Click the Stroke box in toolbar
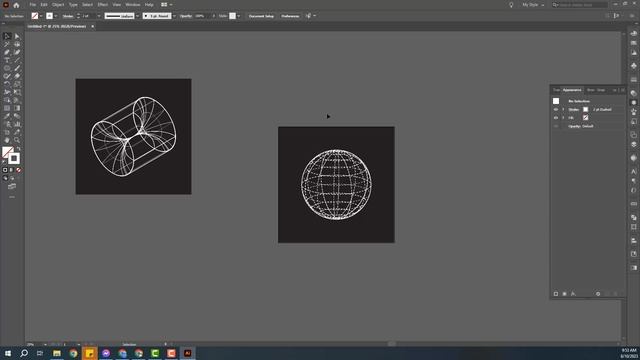640x360 pixels. (x=14, y=158)
